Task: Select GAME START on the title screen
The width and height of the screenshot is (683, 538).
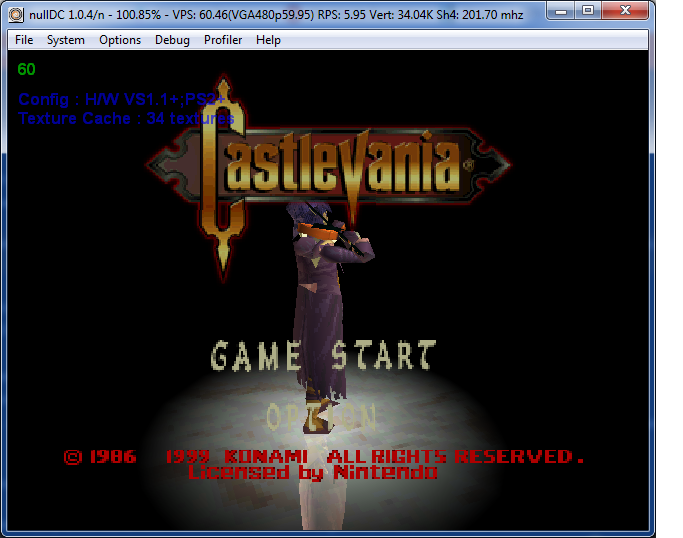Action: (323, 356)
